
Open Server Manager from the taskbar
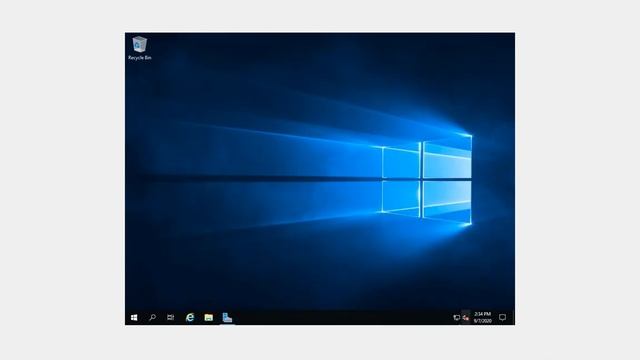tap(227, 318)
